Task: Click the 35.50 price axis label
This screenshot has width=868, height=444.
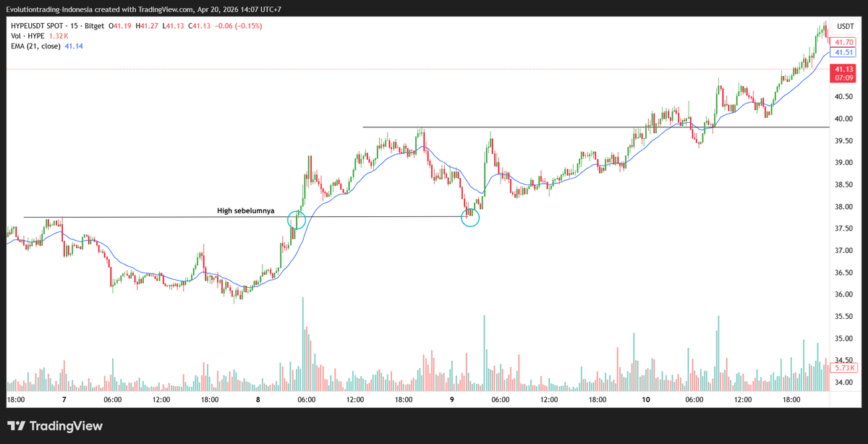Action: pyautogui.click(x=843, y=317)
